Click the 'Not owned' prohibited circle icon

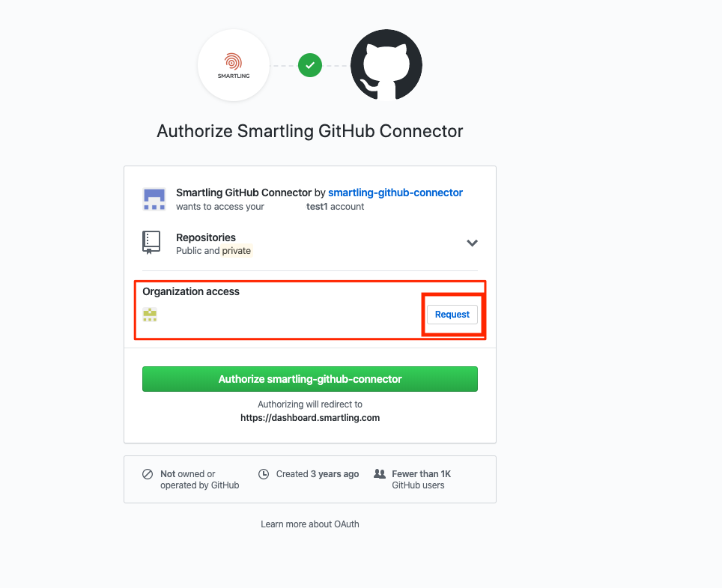[x=148, y=474]
